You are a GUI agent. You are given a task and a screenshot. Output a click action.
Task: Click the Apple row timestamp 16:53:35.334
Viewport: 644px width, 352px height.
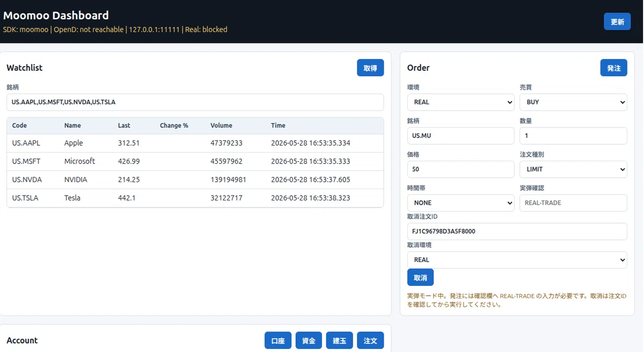310,143
